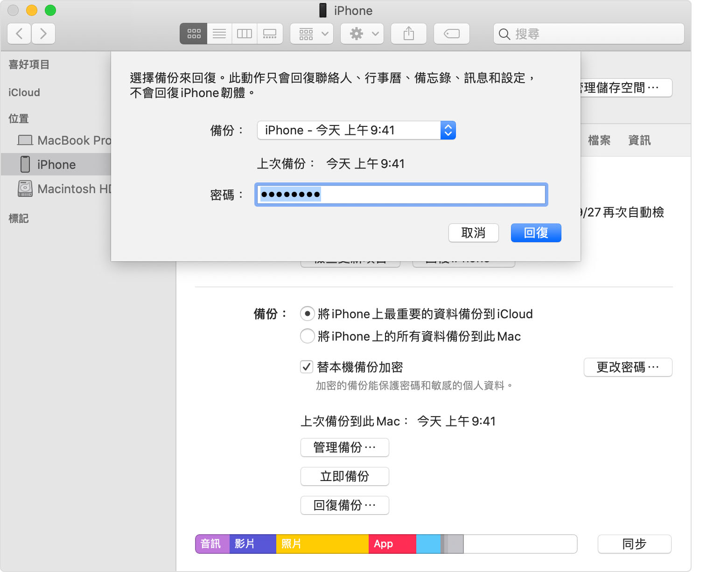
Task: Click the yellow 照片 storage segment
Action: [x=322, y=544]
